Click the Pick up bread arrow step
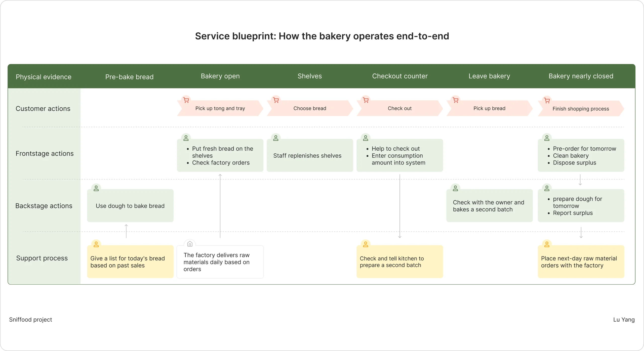Screen dimensions: 644x351 click(x=489, y=108)
